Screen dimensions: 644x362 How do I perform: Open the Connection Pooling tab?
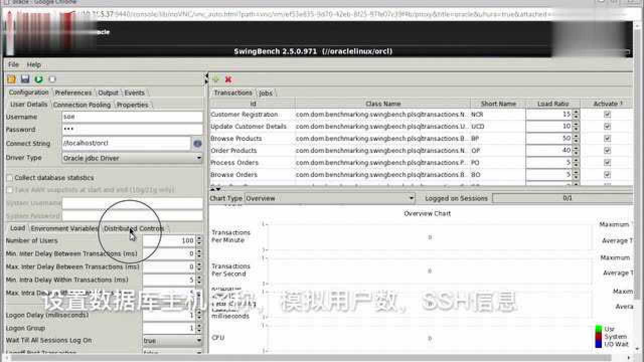[82, 105]
